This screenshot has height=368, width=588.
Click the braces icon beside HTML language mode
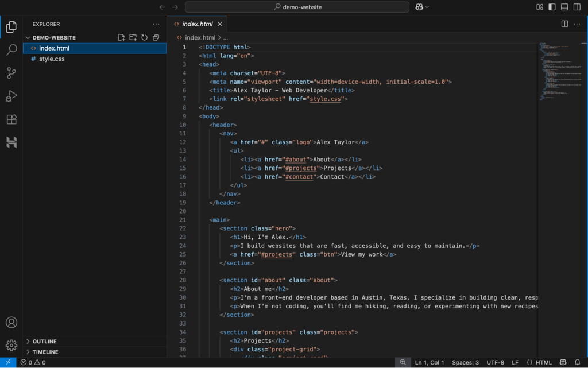(x=529, y=362)
